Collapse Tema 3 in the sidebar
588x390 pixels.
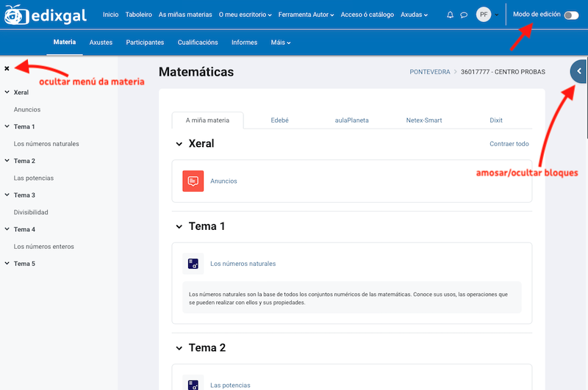(7, 195)
